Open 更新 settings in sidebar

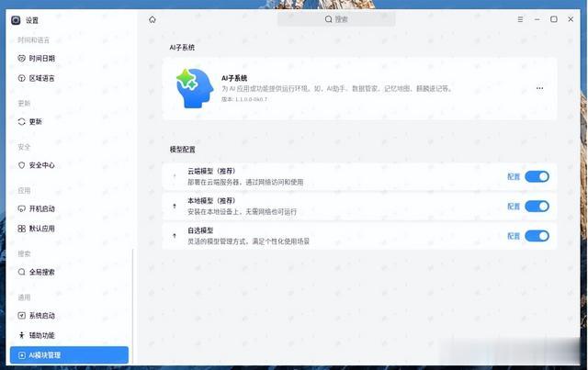pos(69,121)
